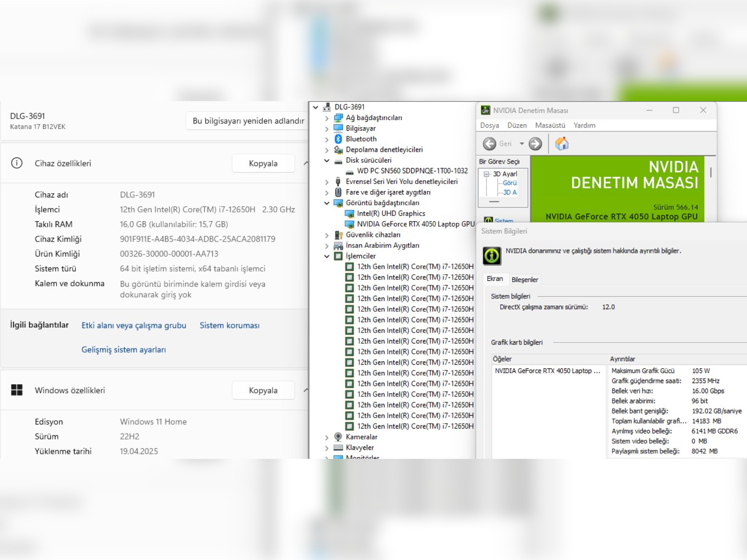This screenshot has height=560, width=747.
Task: Open the Masaüstü menu
Action: pyautogui.click(x=550, y=125)
